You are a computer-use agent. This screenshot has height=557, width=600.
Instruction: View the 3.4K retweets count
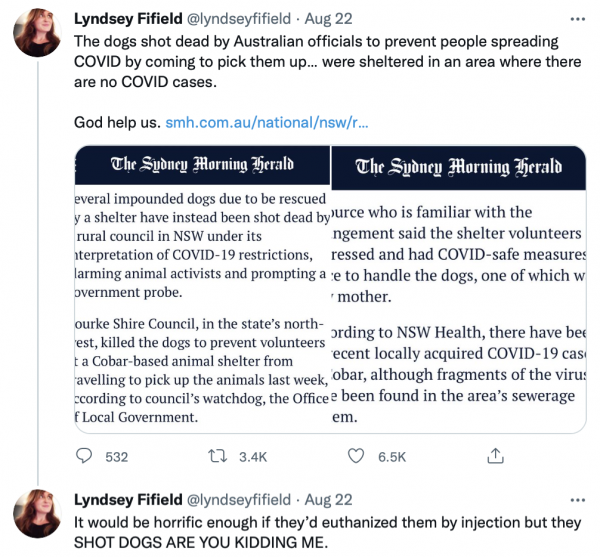point(254,456)
